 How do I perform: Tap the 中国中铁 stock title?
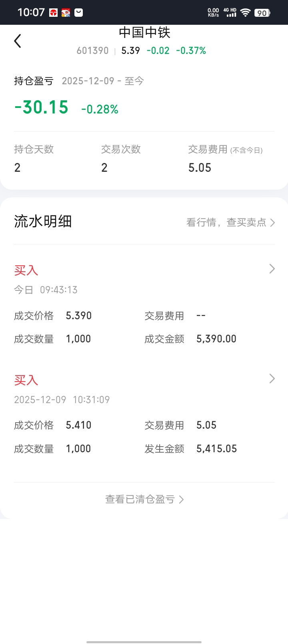144,33
